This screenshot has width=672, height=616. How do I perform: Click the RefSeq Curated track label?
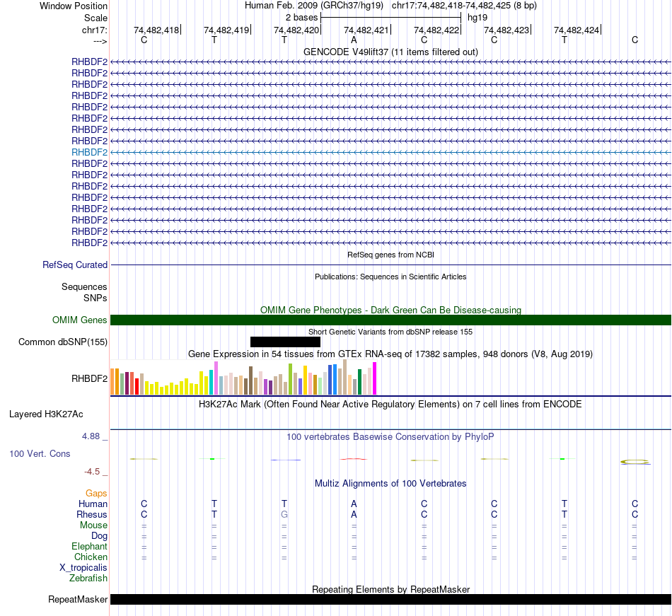tap(74, 265)
